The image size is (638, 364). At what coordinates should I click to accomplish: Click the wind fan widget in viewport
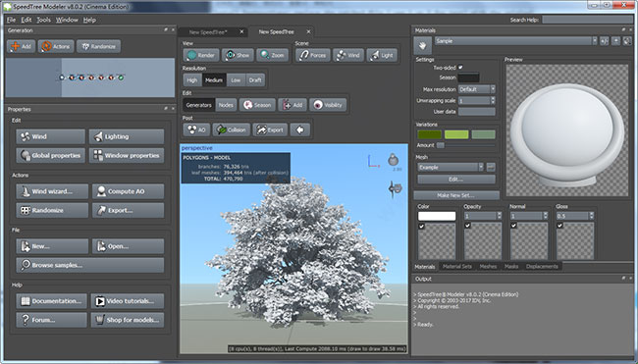tap(395, 189)
